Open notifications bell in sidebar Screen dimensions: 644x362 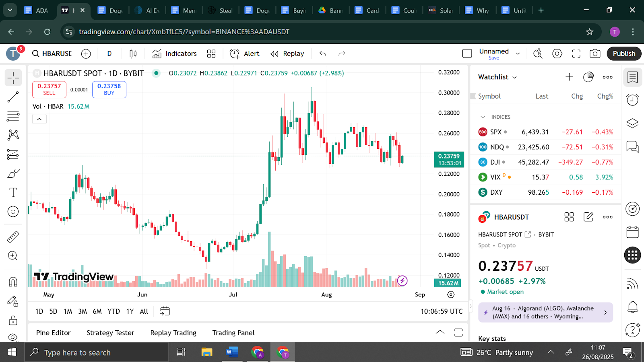[x=633, y=307]
